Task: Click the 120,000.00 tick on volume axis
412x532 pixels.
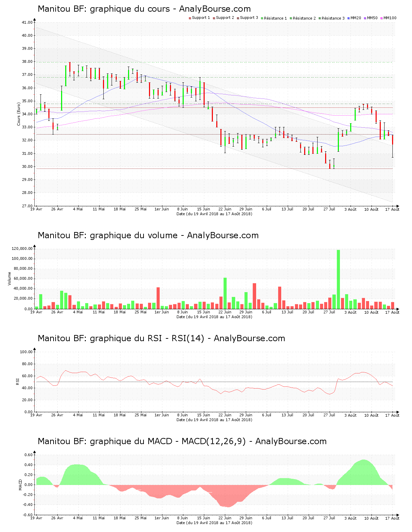Action: (x=22, y=249)
